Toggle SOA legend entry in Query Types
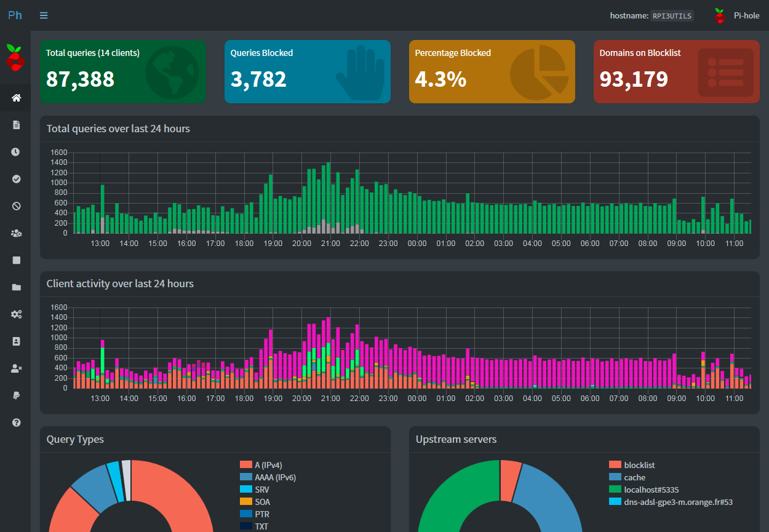The image size is (769, 532). coord(255,502)
